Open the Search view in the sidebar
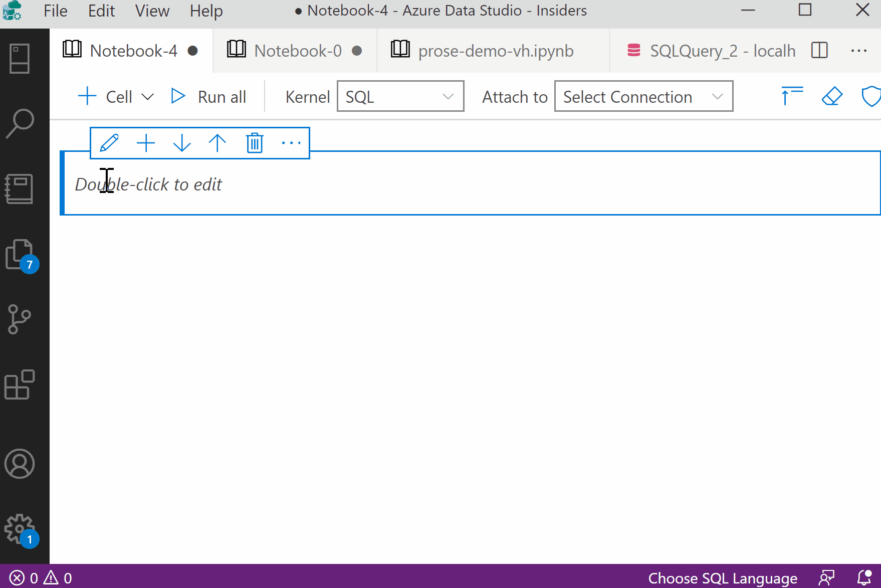The width and height of the screenshot is (881, 588). 20,122
